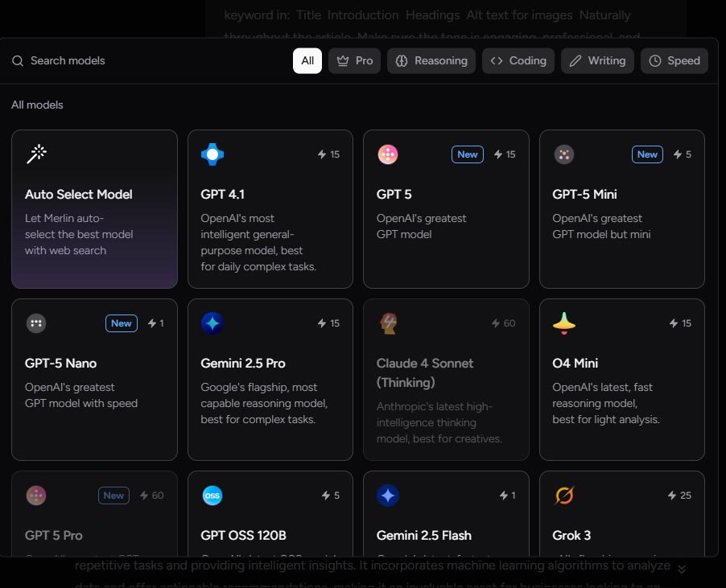
Task: Click the GPT 4.1 blue logo icon
Action: pyautogui.click(x=212, y=154)
